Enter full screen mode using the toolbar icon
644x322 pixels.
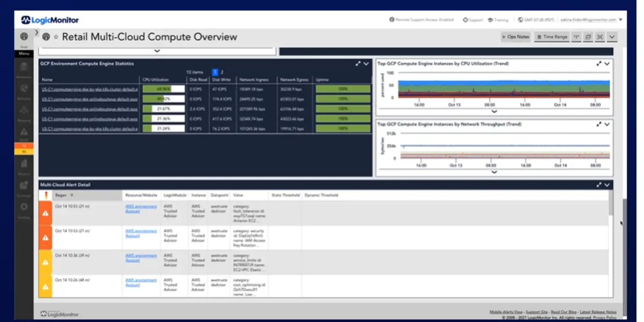(x=600, y=37)
